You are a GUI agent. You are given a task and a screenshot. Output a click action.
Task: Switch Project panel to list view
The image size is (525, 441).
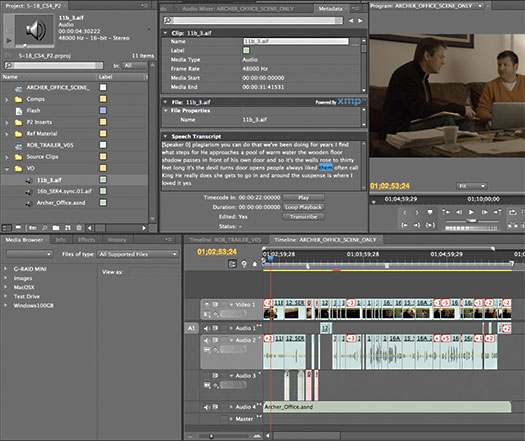(x=6, y=228)
